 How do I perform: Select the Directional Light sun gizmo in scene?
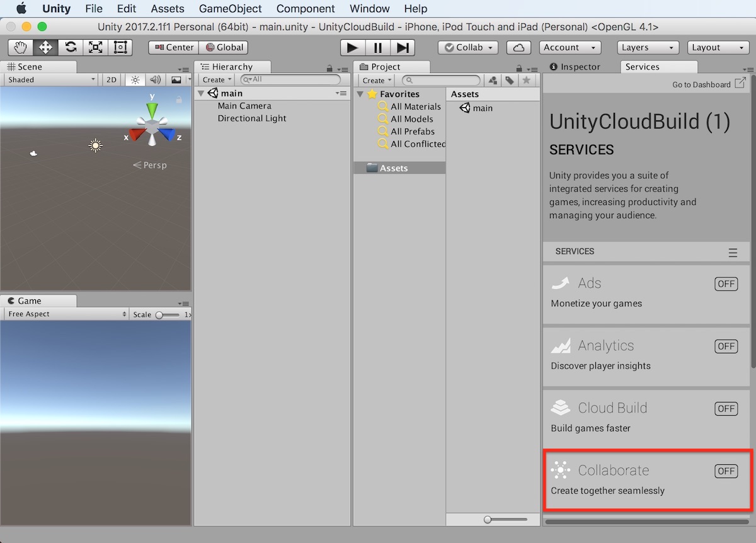pyautogui.click(x=95, y=146)
